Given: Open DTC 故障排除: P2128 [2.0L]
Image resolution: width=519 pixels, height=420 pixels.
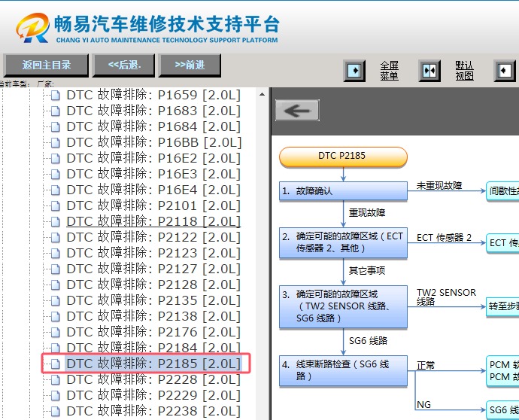Looking at the screenshot, I should (x=153, y=285).
